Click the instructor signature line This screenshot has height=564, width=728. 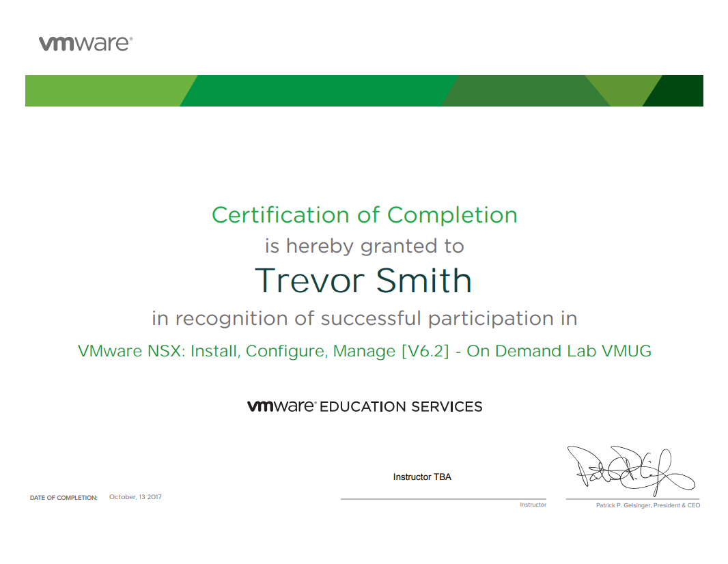443,499
